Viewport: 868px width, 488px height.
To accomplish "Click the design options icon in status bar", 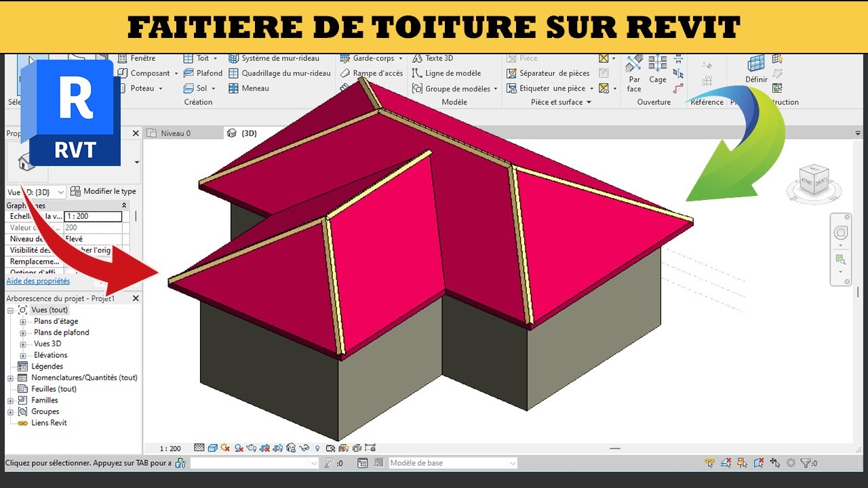I will [x=363, y=464].
